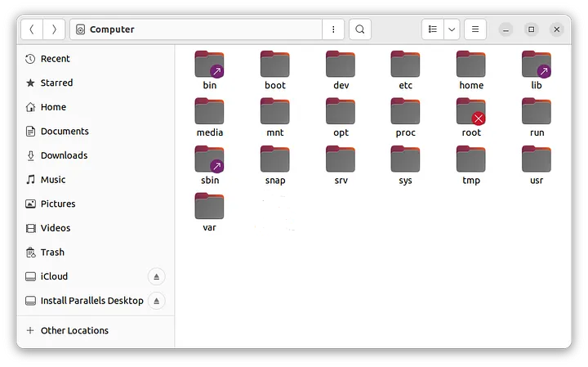Go to Downloads in sidebar
588x367 pixels.
click(x=64, y=155)
